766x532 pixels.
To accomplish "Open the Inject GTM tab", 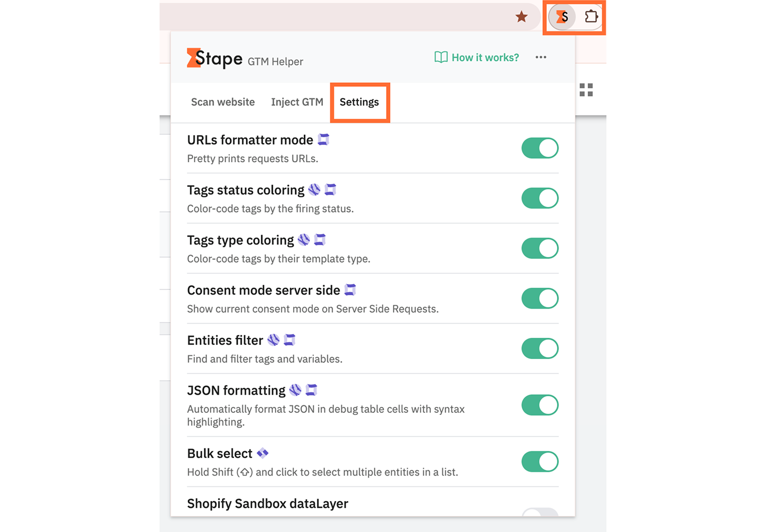I will (x=297, y=102).
